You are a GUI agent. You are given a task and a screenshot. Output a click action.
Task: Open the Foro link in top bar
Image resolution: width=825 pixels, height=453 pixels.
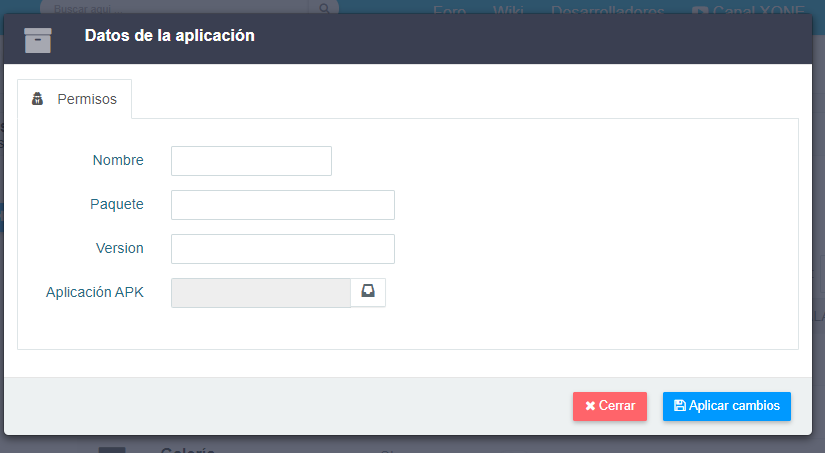pyautogui.click(x=449, y=11)
